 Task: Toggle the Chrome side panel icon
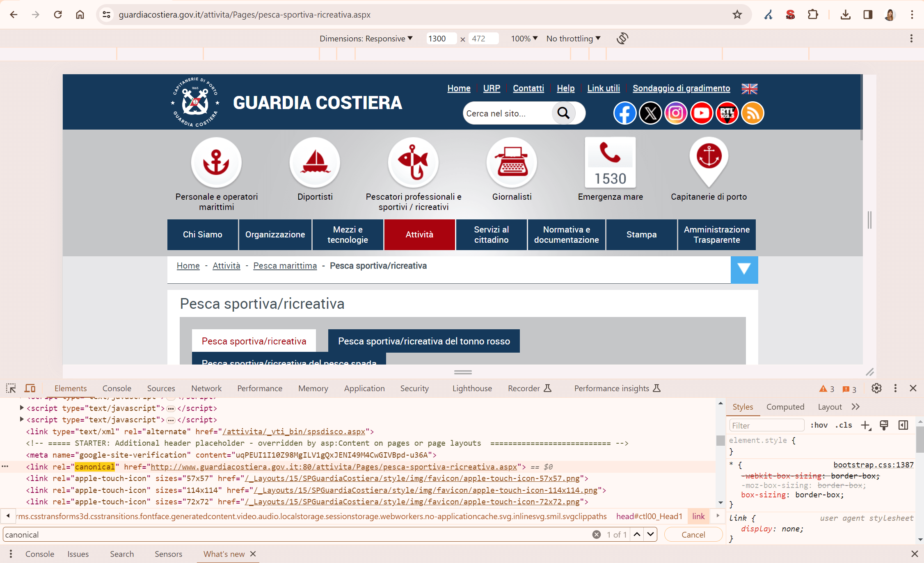tap(867, 15)
